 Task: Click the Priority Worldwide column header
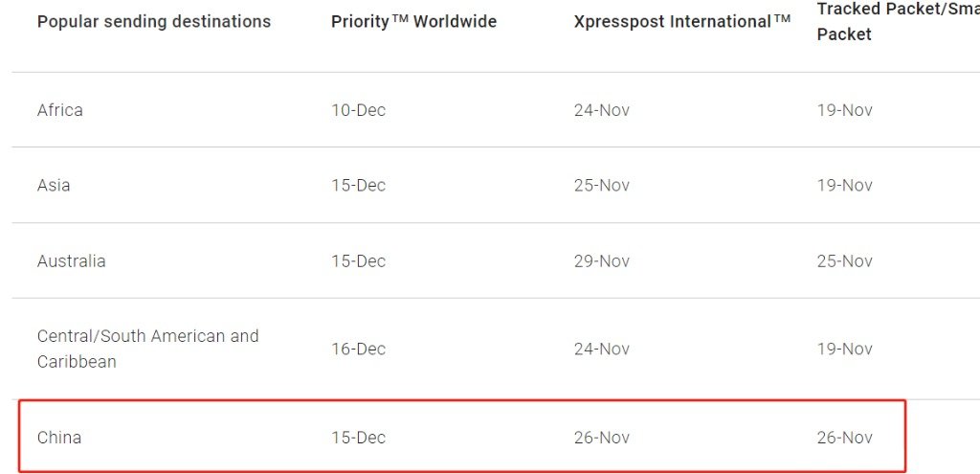[413, 21]
